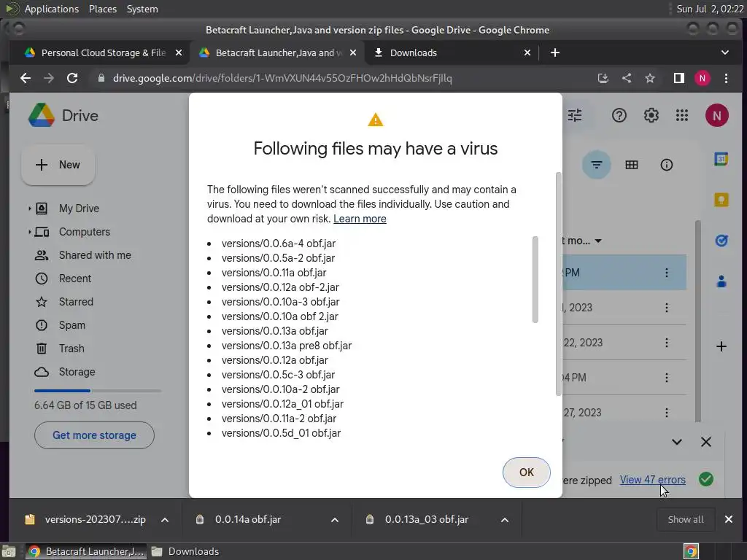Reload the page
Image resolution: width=747 pixels, height=560 pixels.
(72, 78)
